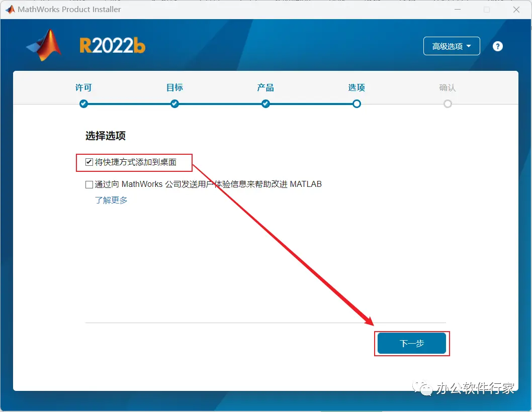532x412 pixels.
Task: Click the 下一步 button
Action: (x=411, y=343)
